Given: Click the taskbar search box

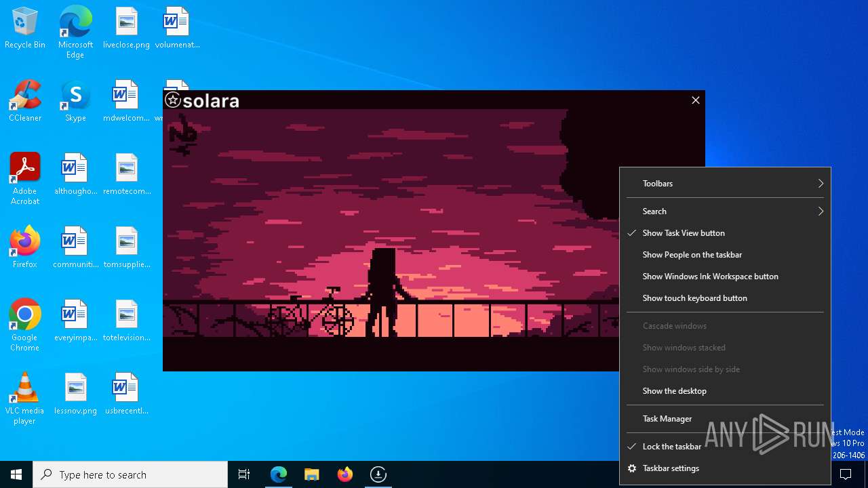Looking at the screenshot, I should (x=130, y=474).
